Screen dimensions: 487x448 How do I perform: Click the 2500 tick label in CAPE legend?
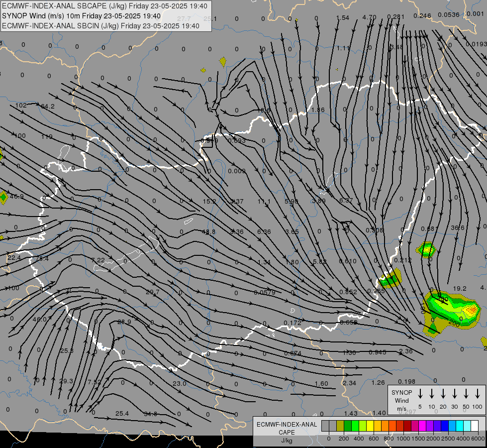pos(448,439)
